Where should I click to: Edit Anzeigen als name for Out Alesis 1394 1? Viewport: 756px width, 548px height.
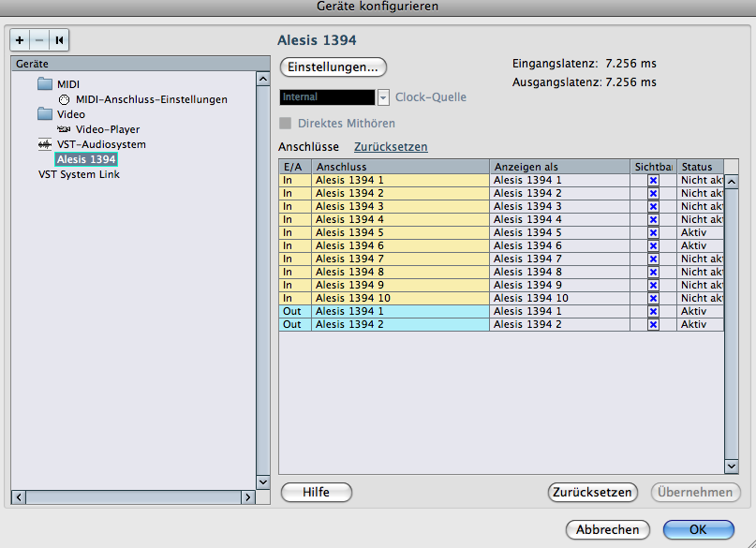(560, 311)
